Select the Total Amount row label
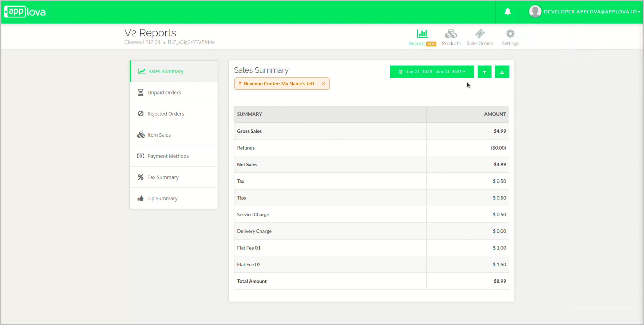This screenshot has width=644, height=325. click(x=252, y=281)
